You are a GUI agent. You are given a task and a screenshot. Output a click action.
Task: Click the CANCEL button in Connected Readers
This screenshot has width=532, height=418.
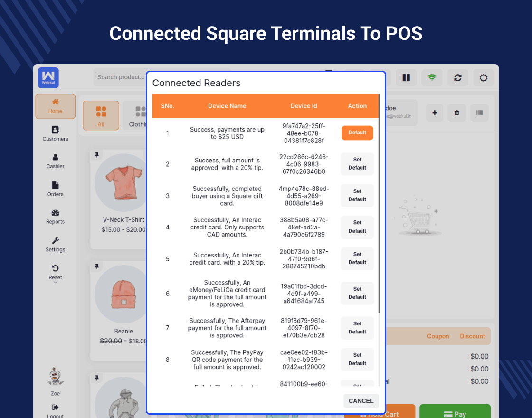point(361,401)
